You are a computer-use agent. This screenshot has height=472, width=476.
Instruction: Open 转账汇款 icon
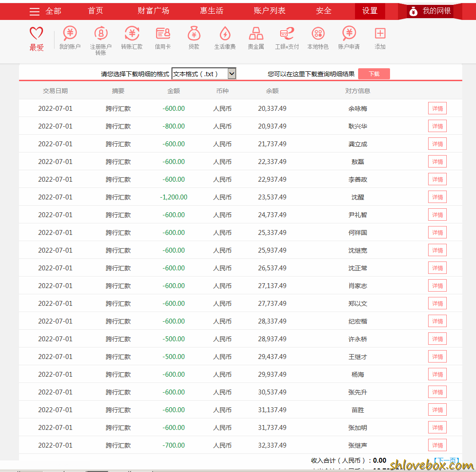(132, 33)
